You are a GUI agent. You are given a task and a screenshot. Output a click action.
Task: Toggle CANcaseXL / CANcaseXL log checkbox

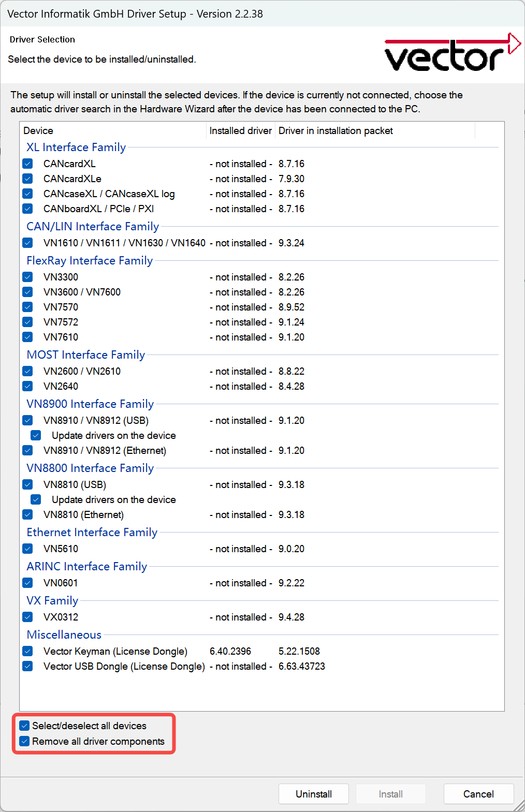click(28, 194)
